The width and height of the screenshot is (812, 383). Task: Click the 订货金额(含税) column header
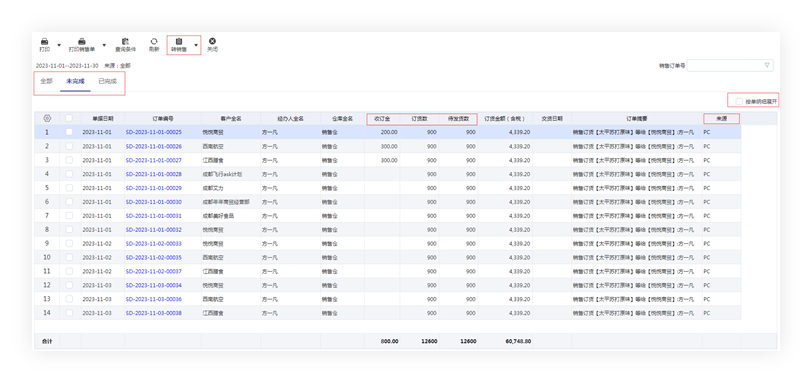(505, 119)
